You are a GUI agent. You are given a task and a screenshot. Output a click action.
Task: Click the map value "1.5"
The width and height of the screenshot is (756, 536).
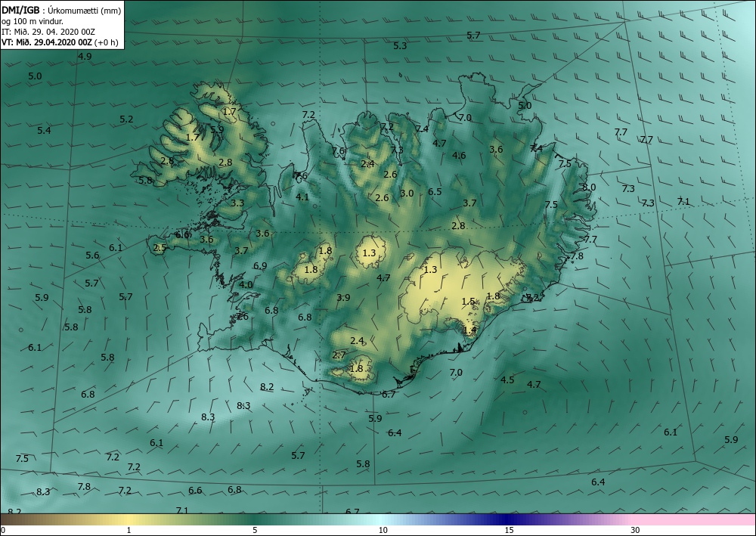(x=468, y=302)
